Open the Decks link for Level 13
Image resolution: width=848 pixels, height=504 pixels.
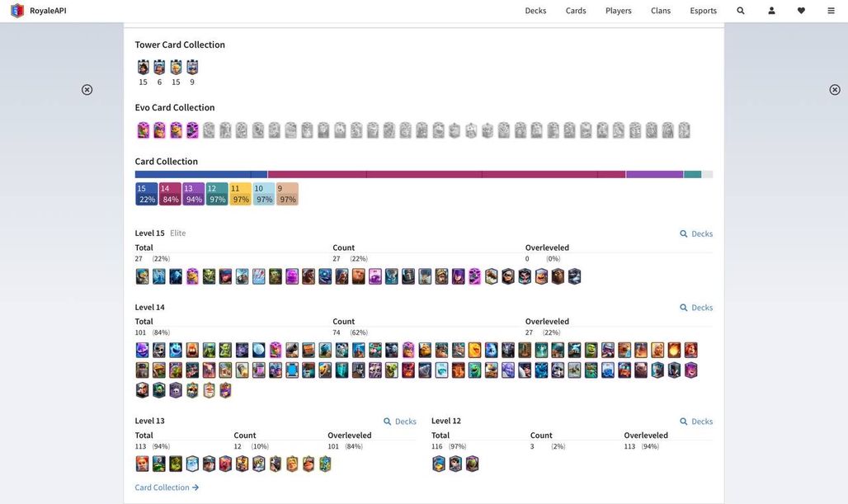coord(400,422)
